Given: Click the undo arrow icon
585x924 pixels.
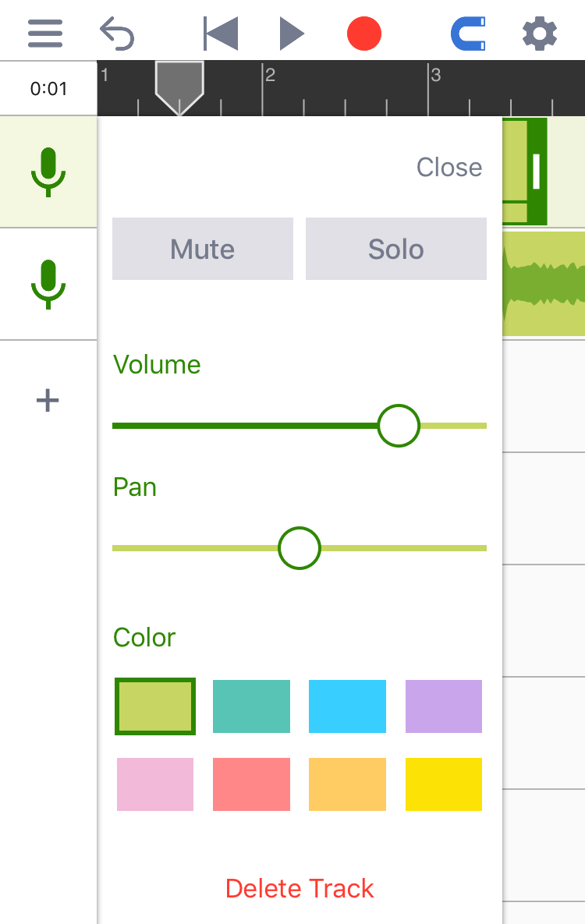Looking at the screenshot, I should point(117,33).
